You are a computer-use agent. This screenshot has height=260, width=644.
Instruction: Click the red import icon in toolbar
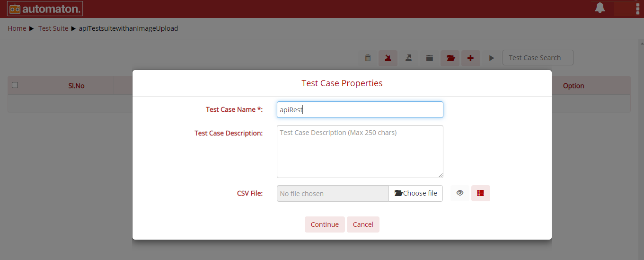click(388, 58)
